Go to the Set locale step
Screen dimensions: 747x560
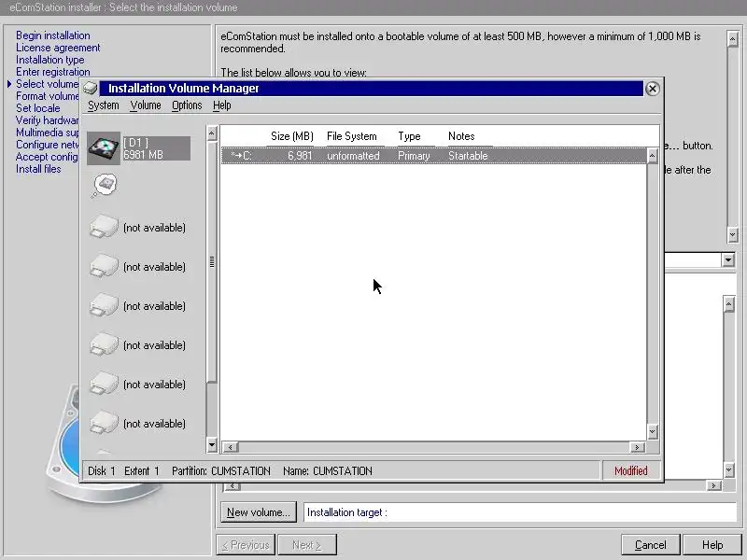click(x=38, y=108)
